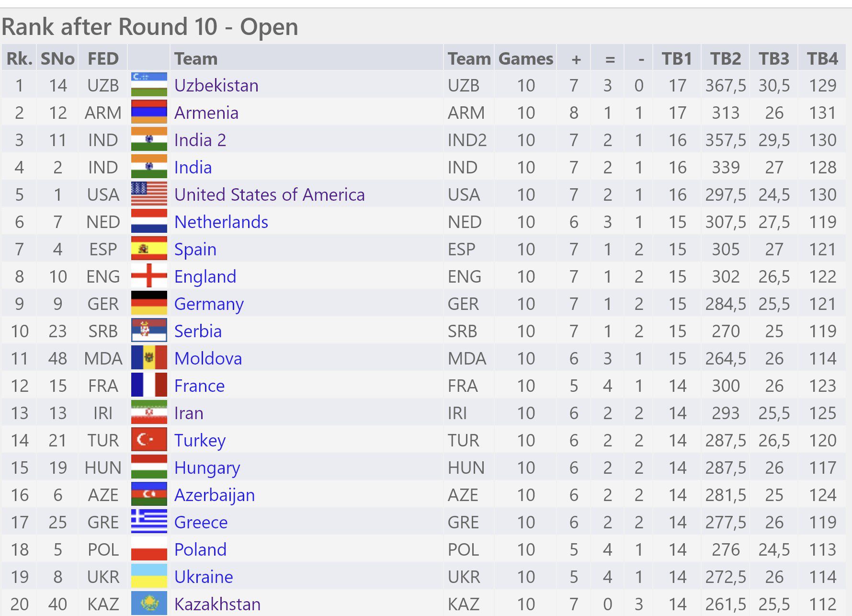This screenshot has height=616, width=852.
Task: Open the United States of America link
Action: (x=270, y=194)
